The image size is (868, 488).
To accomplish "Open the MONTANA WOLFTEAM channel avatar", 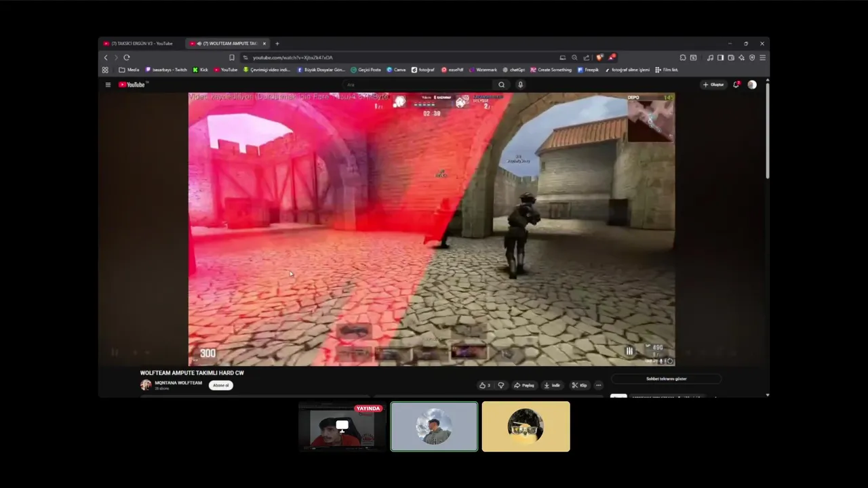I will coord(146,385).
